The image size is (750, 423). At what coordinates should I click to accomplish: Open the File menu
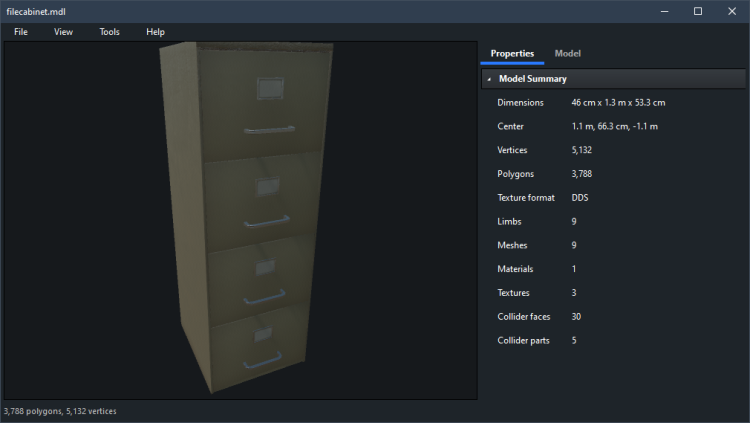[x=21, y=32]
